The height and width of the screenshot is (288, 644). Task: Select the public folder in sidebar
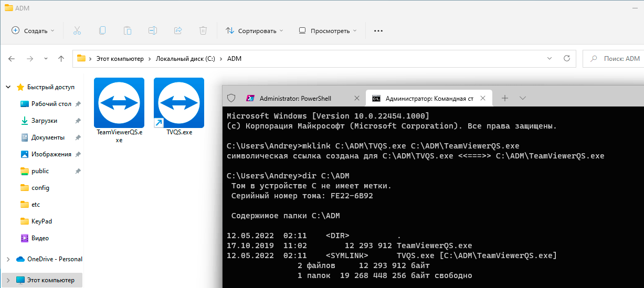40,171
